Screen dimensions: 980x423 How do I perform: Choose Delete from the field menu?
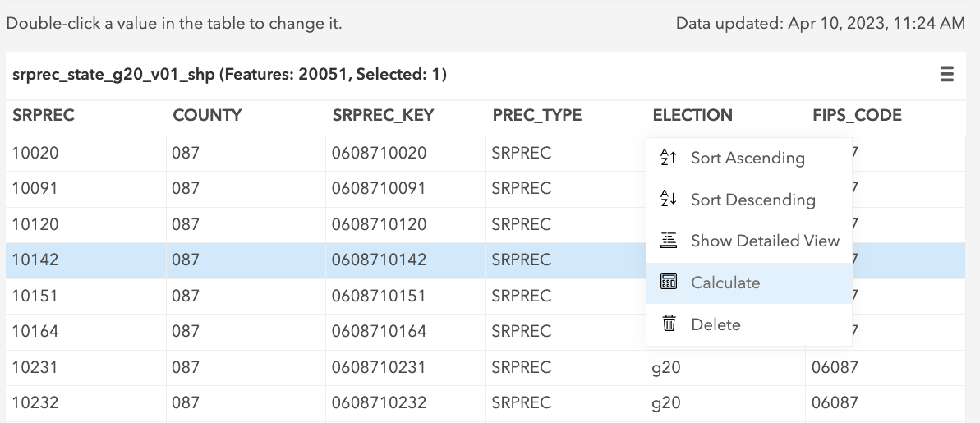pyautogui.click(x=715, y=324)
